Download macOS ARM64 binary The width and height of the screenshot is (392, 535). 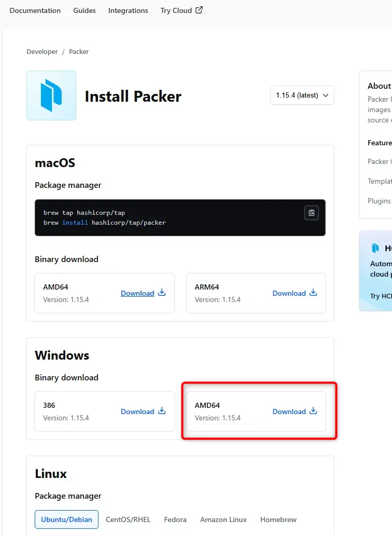[295, 293]
